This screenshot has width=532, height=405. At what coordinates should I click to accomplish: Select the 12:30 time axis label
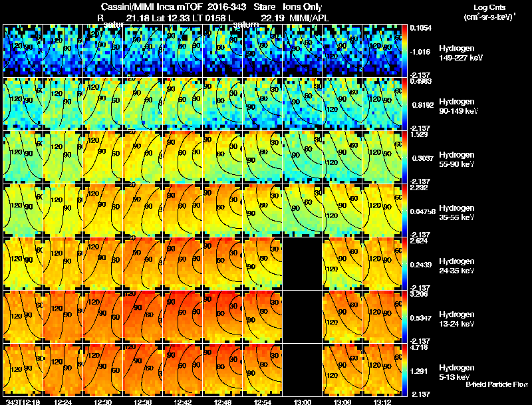pyautogui.click(x=103, y=402)
